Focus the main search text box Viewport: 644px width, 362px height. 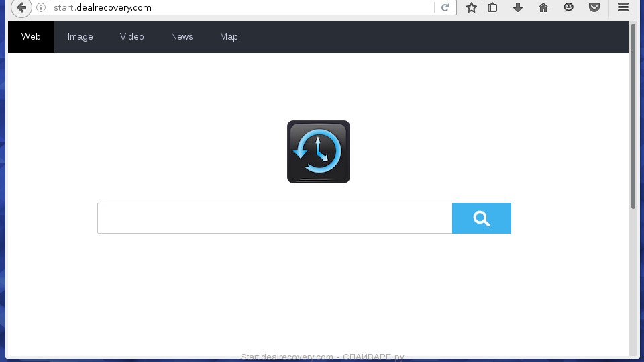click(274, 219)
